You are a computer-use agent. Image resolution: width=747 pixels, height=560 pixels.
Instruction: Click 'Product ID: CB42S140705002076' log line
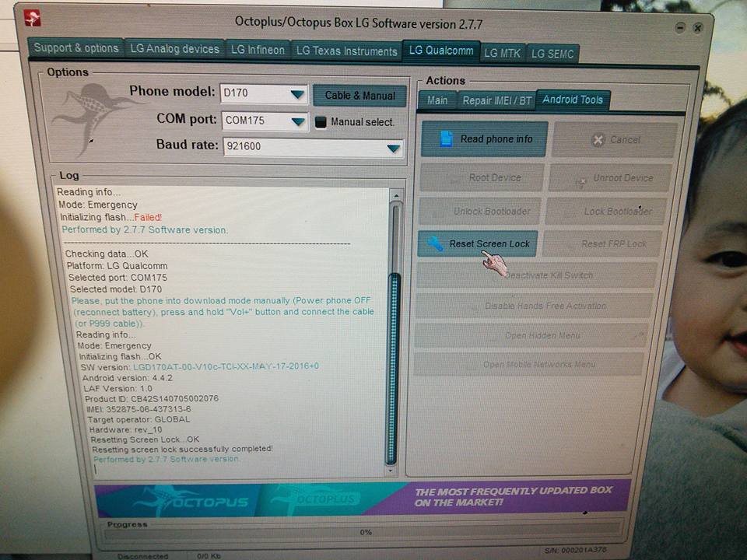152,398
